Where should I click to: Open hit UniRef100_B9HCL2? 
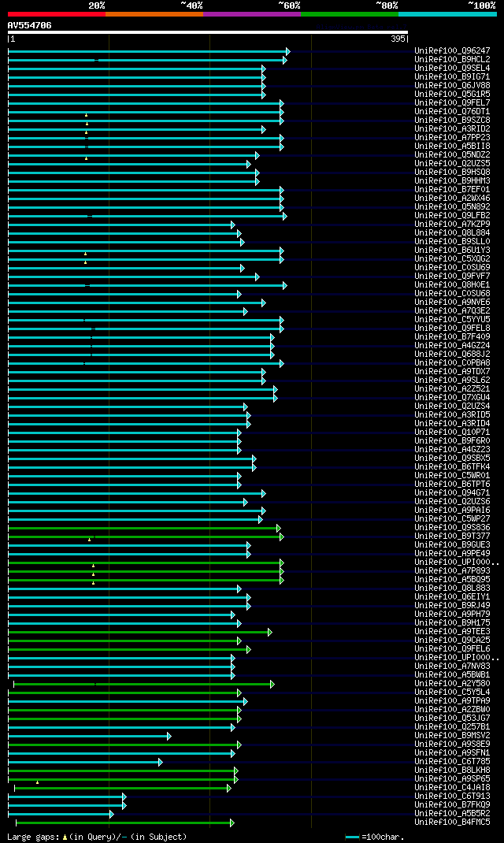pyautogui.click(x=452, y=60)
